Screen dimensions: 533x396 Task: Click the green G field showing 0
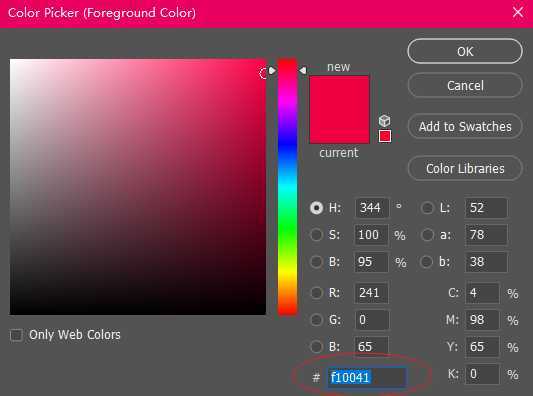click(372, 320)
